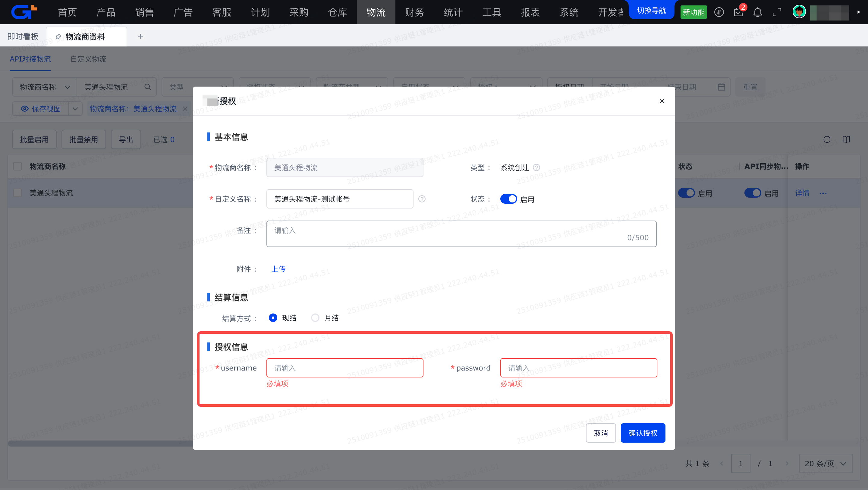Click the help icon beside 自定义名称 field
Screen dimensions: 868x490
pyautogui.click(x=422, y=199)
